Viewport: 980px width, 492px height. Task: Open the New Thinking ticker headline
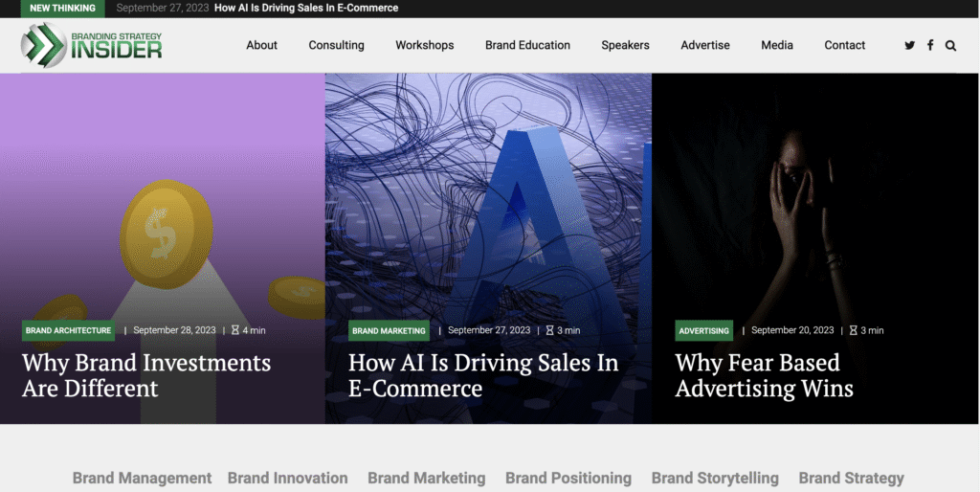[306, 8]
